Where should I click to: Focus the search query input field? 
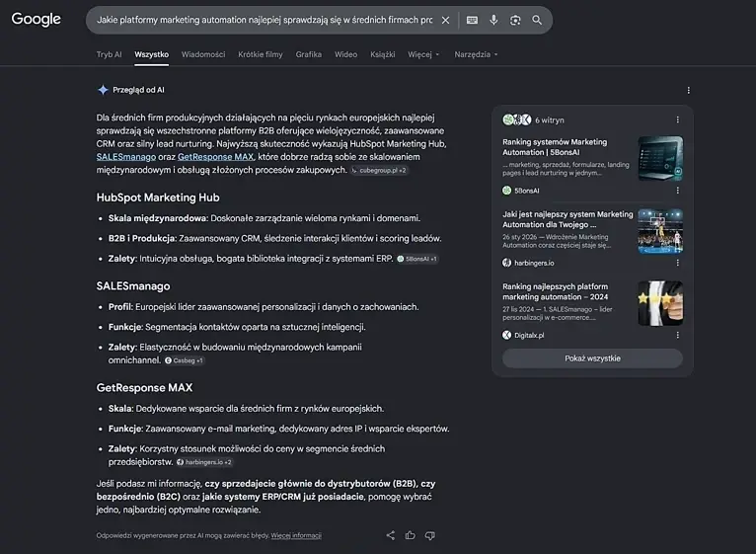click(265, 21)
